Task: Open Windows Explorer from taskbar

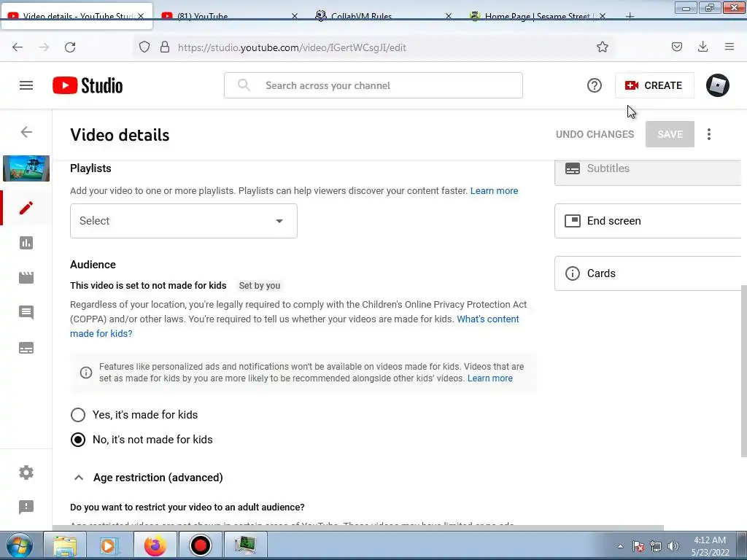Action: coord(65,545)
